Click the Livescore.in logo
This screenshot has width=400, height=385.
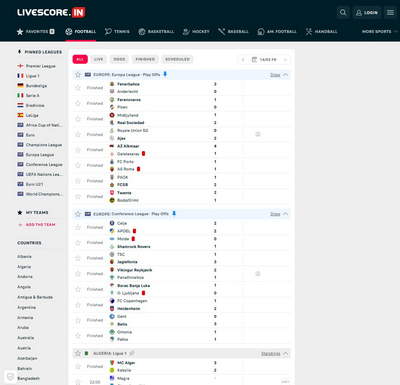click(51, 13)
